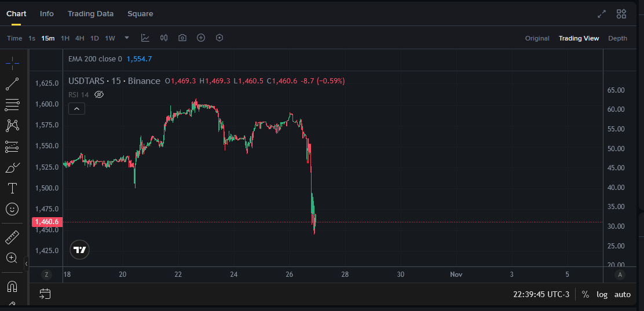
Task: Click the -8.7 (−0.59%) change value
Action: pyautogui.click(x=323, y=81)
